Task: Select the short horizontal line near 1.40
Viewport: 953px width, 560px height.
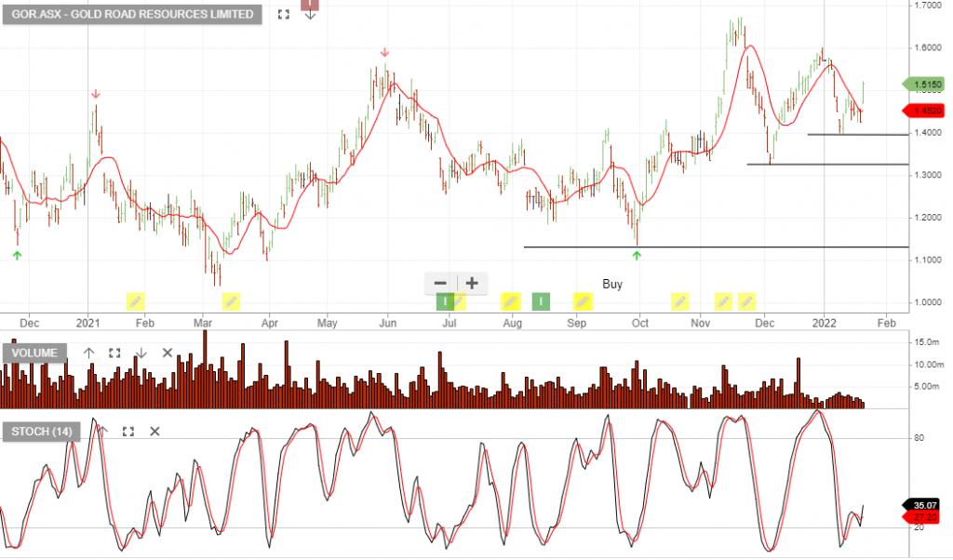Action: coord(858,134)
